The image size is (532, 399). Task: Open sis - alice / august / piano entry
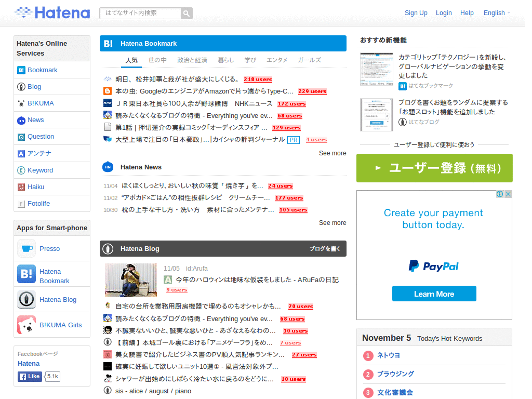[153, 391]
